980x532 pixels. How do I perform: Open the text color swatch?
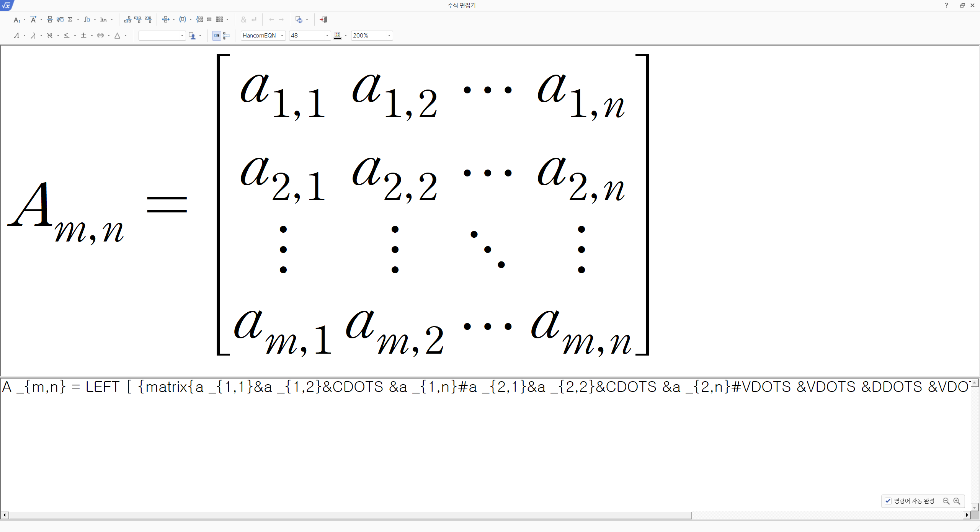coord(338,36)
